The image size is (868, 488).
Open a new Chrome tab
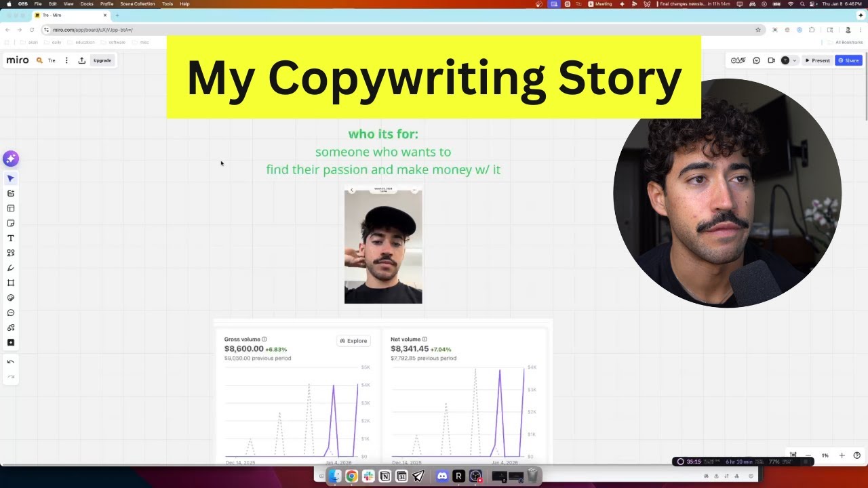(117, 15)
